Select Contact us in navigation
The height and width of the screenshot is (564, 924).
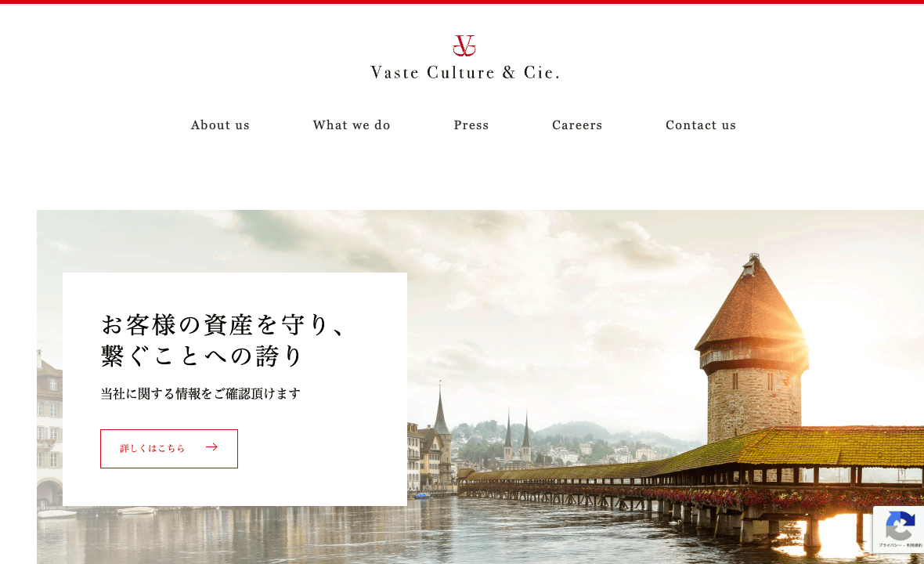tap(701, 125)
